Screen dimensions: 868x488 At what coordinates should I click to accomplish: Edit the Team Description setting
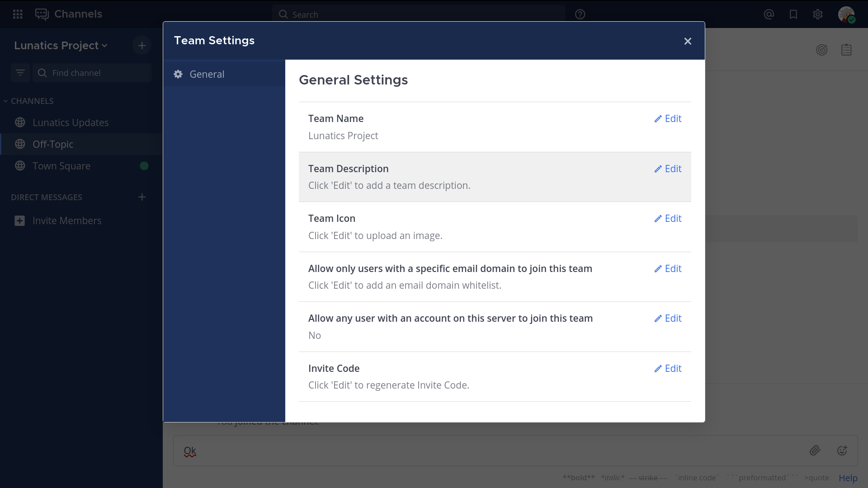[x=668, y=169]
